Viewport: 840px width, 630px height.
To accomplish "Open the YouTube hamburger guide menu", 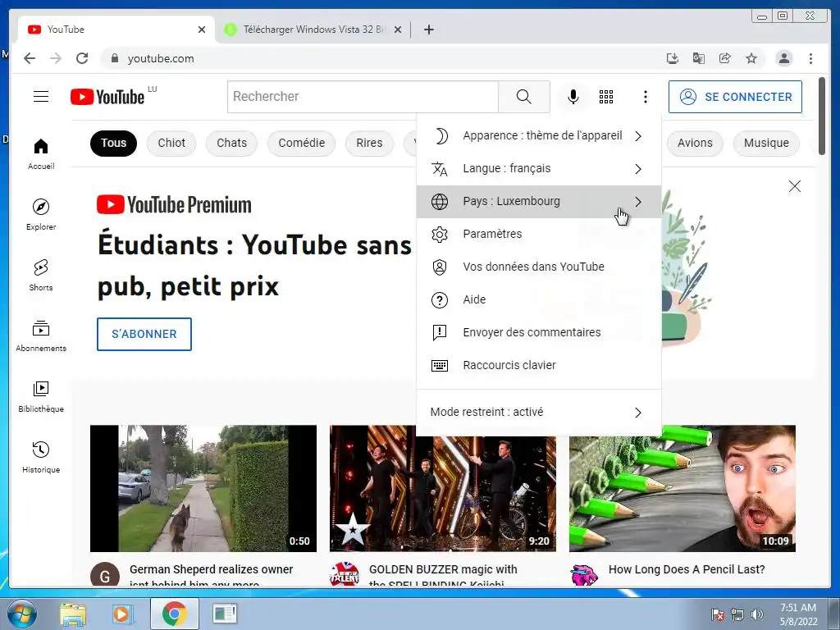I will tap(41, 97).
